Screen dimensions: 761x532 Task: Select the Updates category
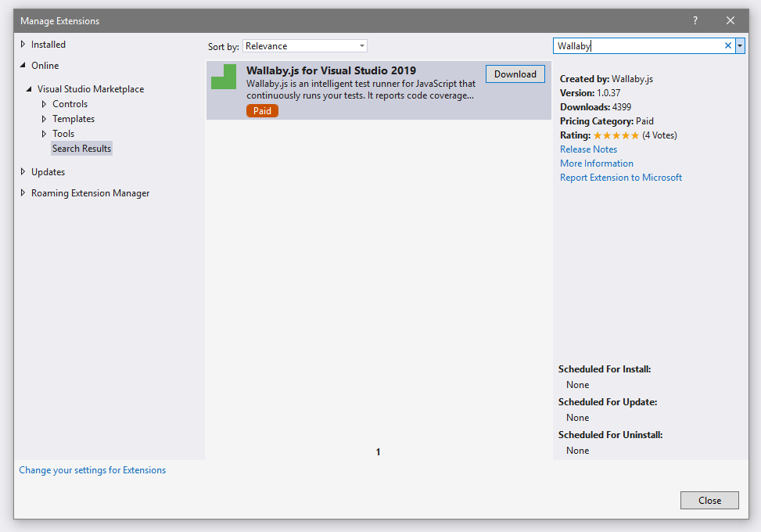pos(48,172)
